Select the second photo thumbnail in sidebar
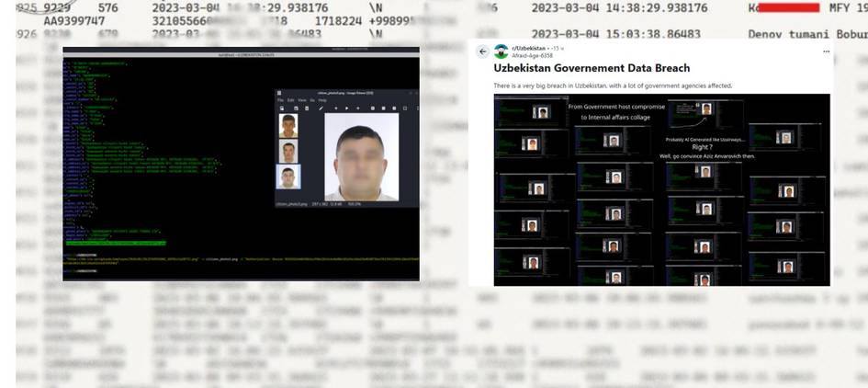Screen dimensions: 868x388 pyautogui.click(x=288, y=152)
